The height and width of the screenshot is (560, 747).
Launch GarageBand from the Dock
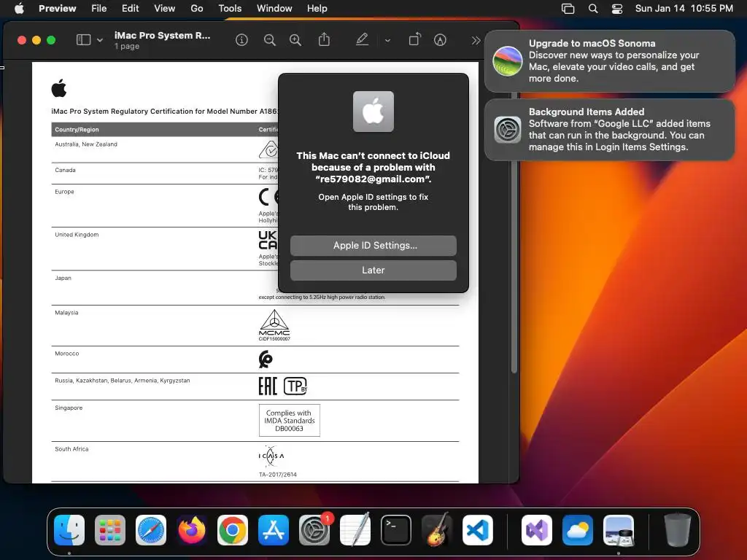[x=437, y=529]
